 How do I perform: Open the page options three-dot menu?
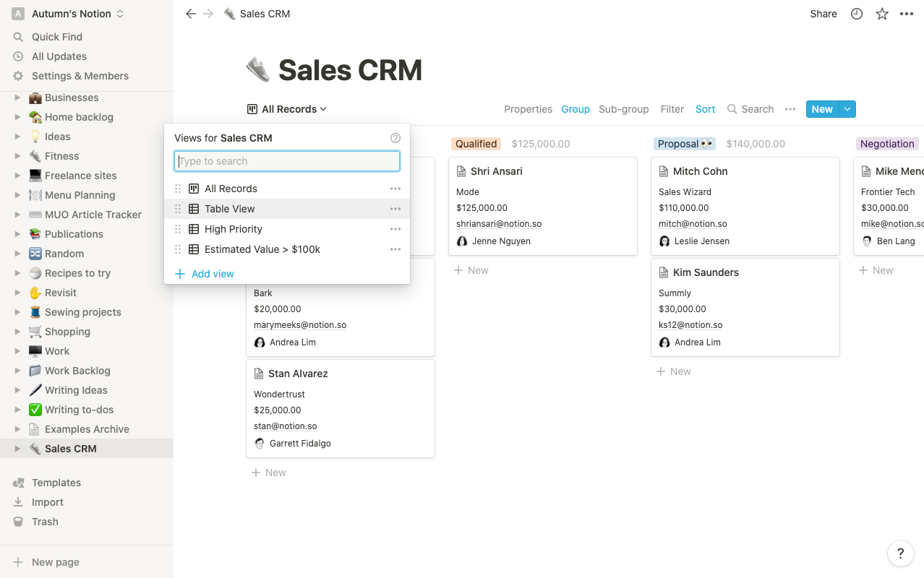(907, 14)
